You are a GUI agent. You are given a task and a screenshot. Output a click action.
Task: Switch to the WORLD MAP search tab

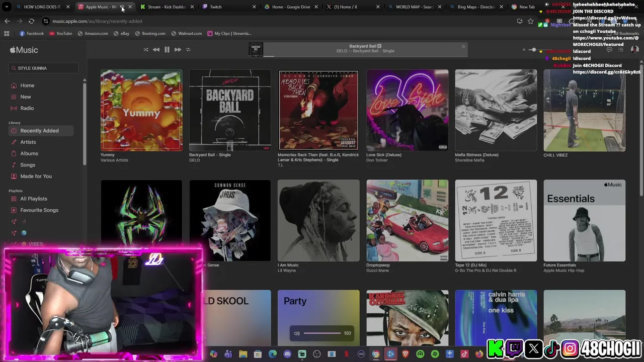point(415,7)
